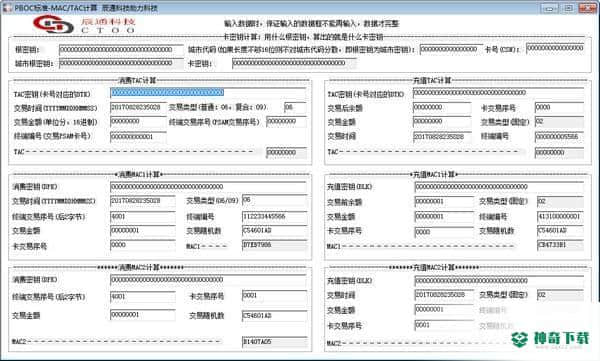The image size is (600, 361).
Task: Focus the 根密钥 root key field
Action: pos(121,50)
